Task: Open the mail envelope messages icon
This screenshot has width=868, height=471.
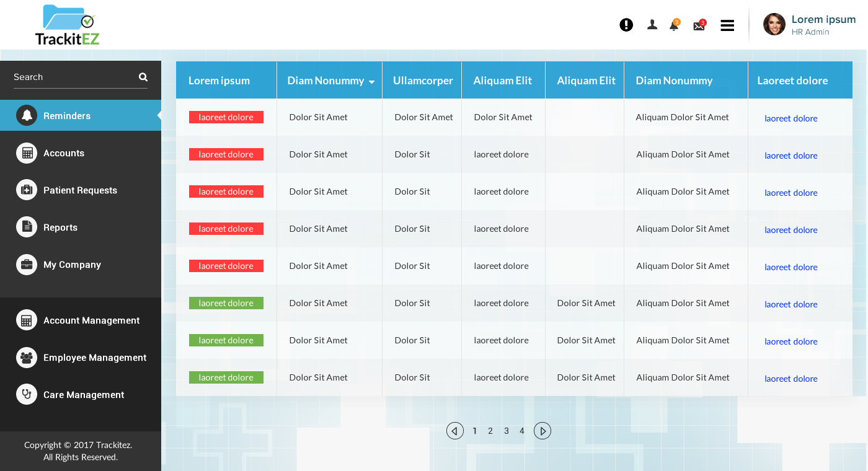Action: 699,26
